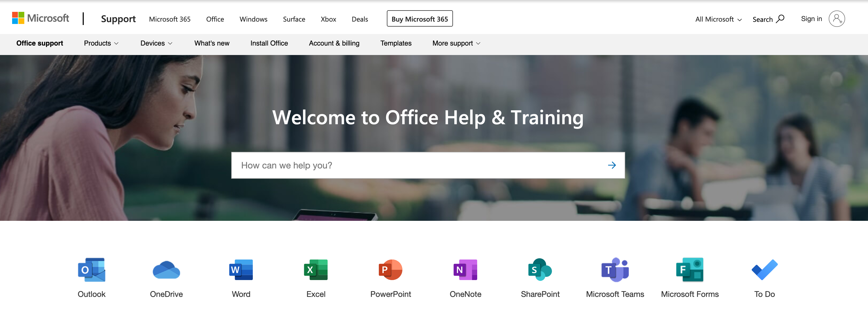This screenshot has width=868, height=309.
Task: Click the Excel label text
Action: 316,294
